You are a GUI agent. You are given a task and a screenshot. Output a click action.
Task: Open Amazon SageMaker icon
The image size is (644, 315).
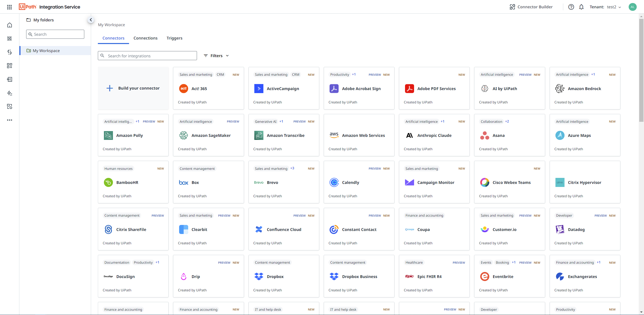click(184, 135)
